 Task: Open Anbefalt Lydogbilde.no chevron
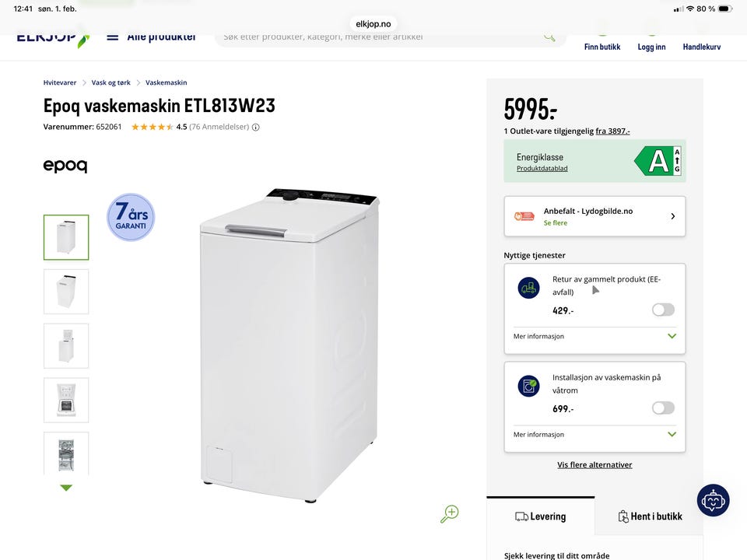click(672, 216)
